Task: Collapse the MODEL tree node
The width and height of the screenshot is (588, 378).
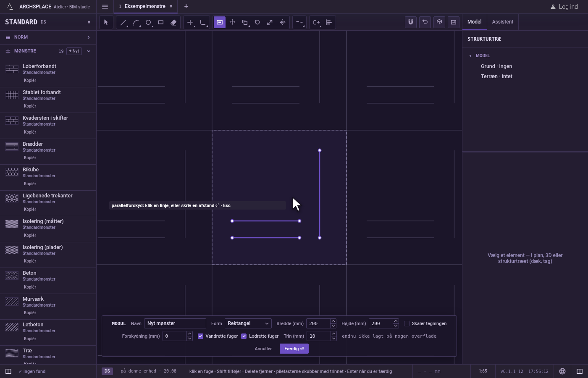Action: pyautogui.click(x=470, y=56)
